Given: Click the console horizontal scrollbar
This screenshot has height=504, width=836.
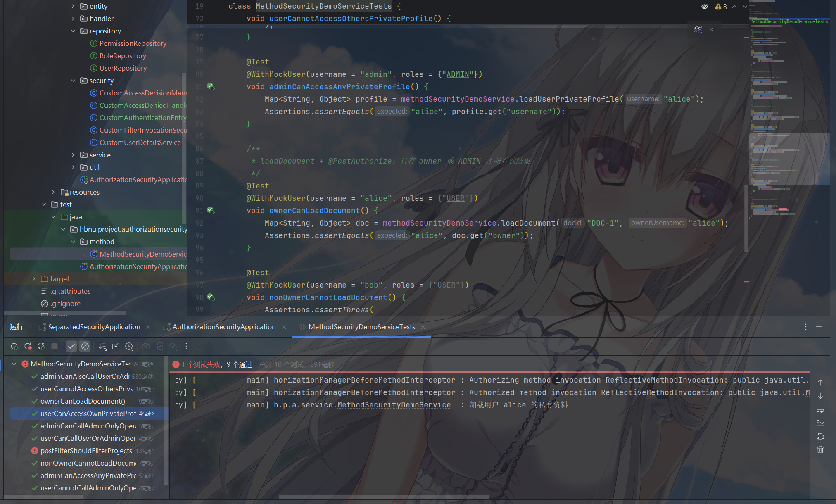Looking at the screenshot, I should click(384, 497).
